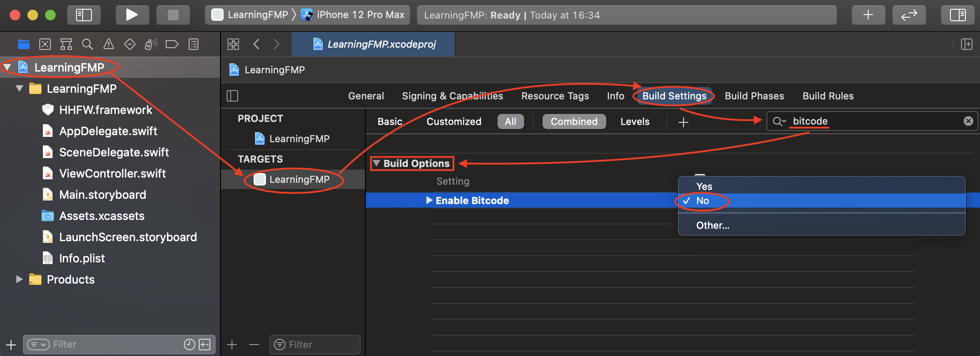Click LearningFMP in the editor jump bar
Viewport: 980px width, 356px height.
(x=274, y=70)
